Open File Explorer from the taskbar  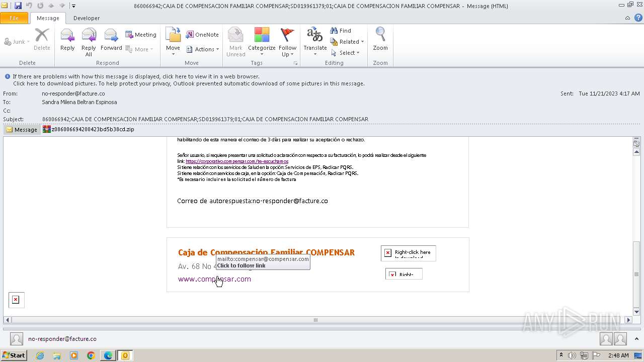coord(57,355)
